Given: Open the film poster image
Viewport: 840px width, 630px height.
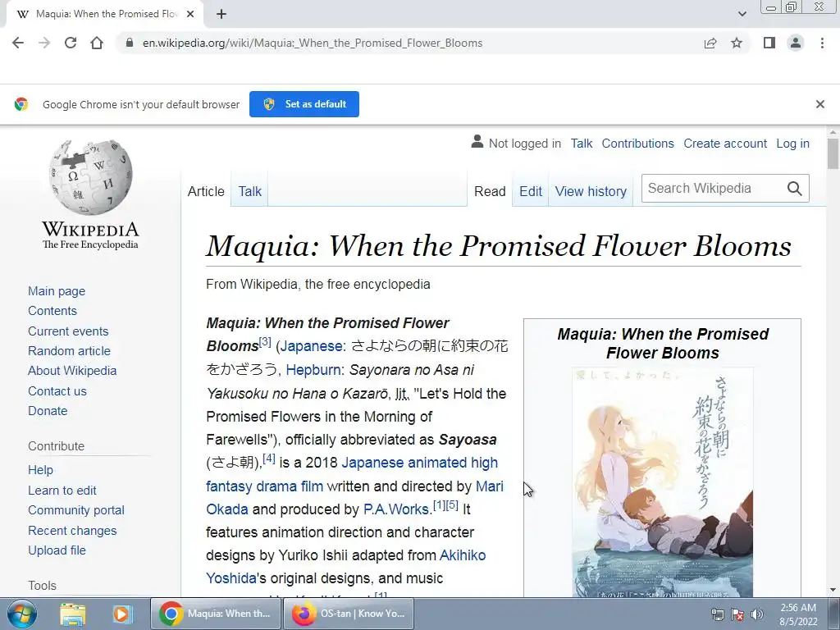Looking at the screenshot, I should (663, 482).
